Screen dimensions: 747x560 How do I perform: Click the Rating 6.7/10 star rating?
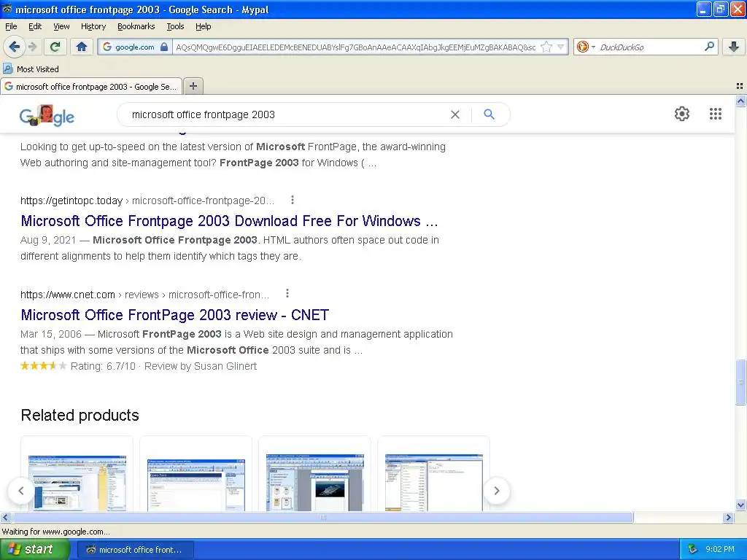(43, 366)
